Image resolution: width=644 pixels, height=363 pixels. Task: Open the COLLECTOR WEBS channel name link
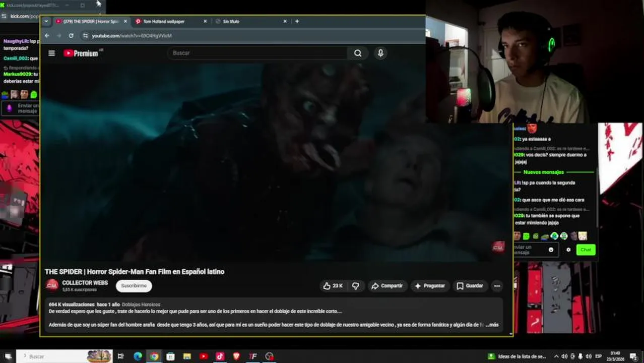[x=85, y=283]
